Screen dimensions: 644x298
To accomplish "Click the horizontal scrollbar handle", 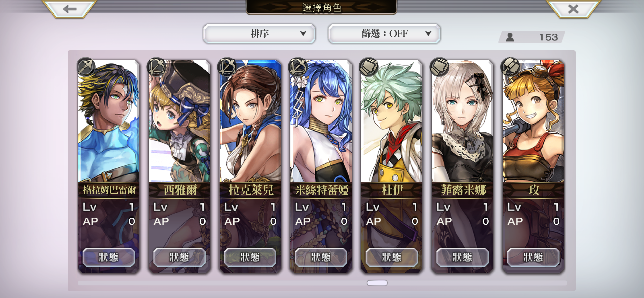I will click(x=377, y=283).
